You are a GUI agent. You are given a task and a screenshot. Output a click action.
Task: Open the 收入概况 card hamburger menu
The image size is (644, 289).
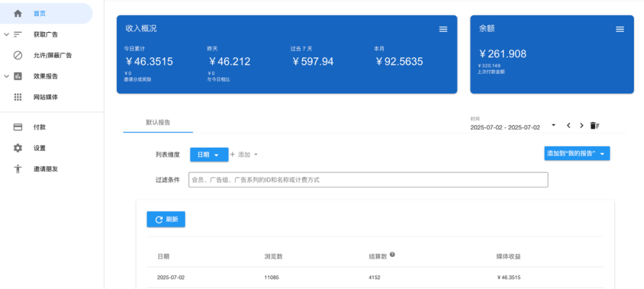click(x=443, y=29)
